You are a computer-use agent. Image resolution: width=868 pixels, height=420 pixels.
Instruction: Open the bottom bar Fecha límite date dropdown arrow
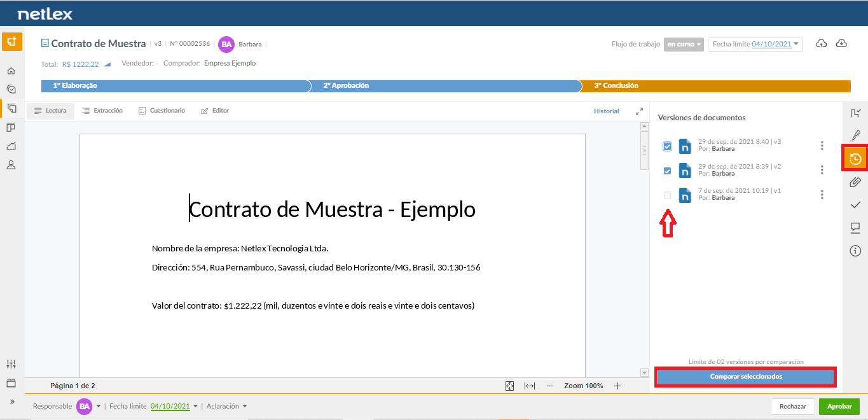pos(195,406)
